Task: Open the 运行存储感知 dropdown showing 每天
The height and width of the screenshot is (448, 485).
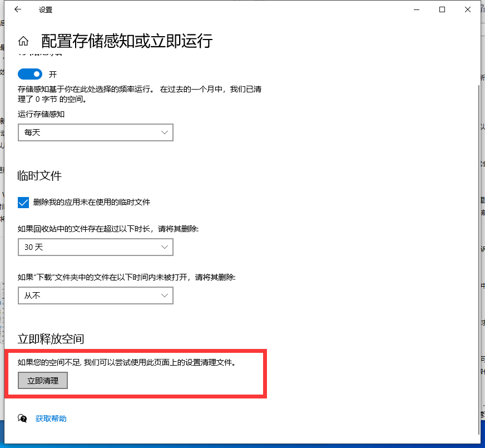Action: coord(95,132)
